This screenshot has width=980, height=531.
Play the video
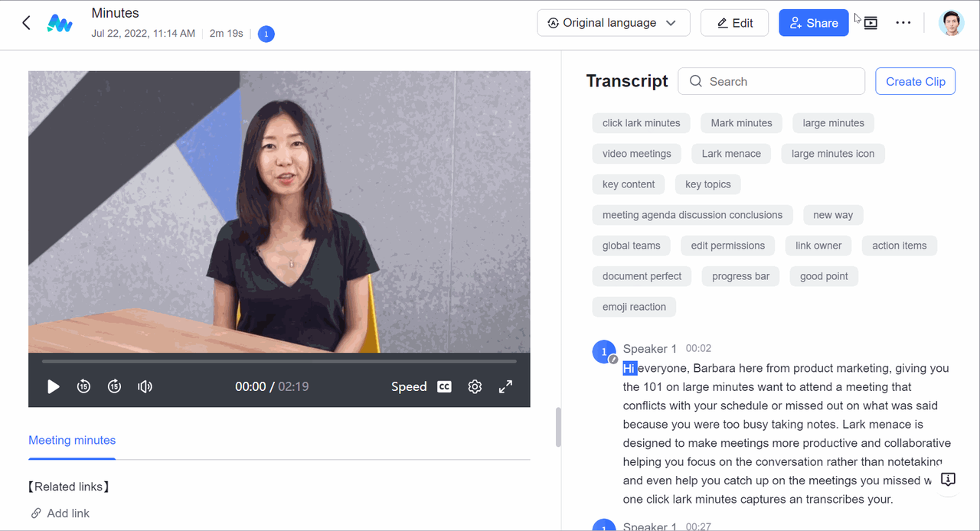pyautogui.click(x=53, y=386)
